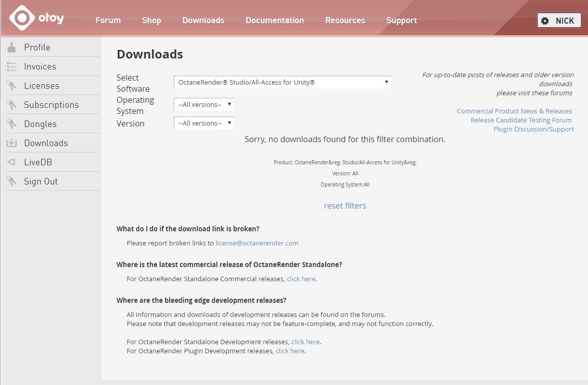This screenshot has width=588, height=385.
Task: Go to Profile in sidebar
Action: coord(37,47)
